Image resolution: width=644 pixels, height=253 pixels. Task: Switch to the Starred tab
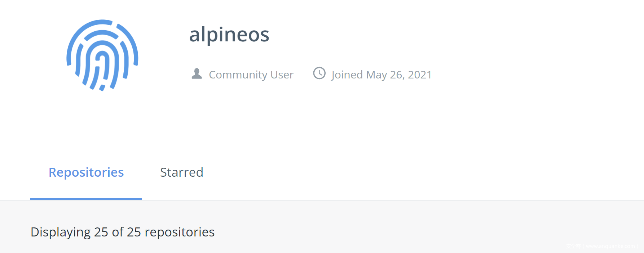coord(181,172)
